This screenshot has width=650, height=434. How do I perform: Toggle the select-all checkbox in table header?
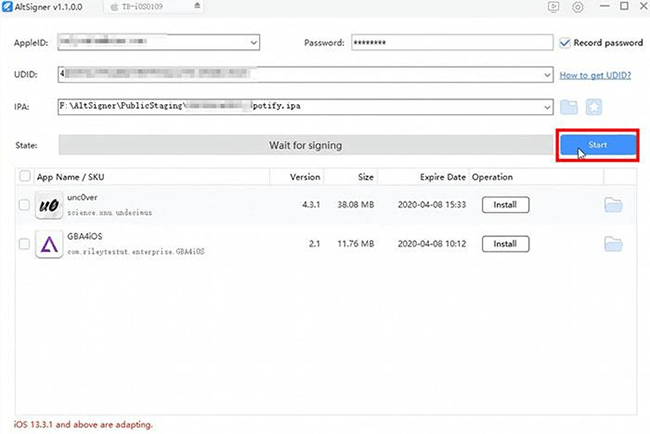[x=24, y=176]
